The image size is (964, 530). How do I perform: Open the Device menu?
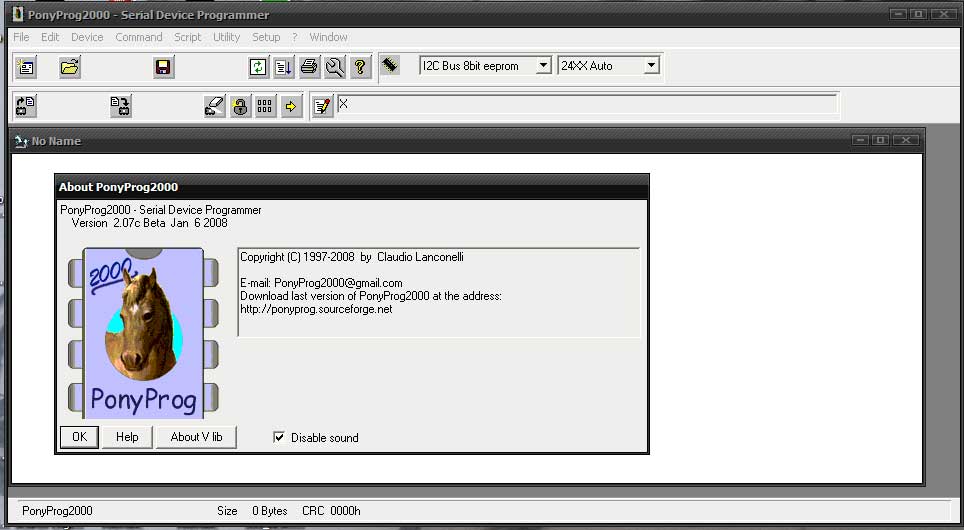[x=87, y=37]
